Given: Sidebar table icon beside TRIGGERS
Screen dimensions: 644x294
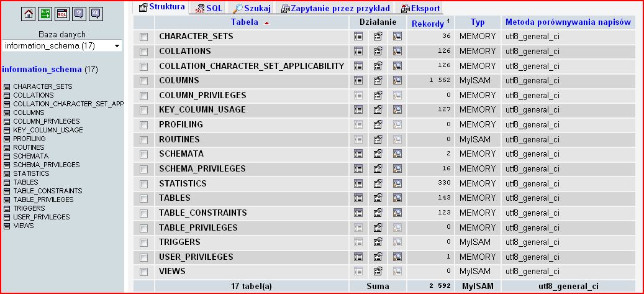Looking at the screenshot, I should tap(7, 208).
